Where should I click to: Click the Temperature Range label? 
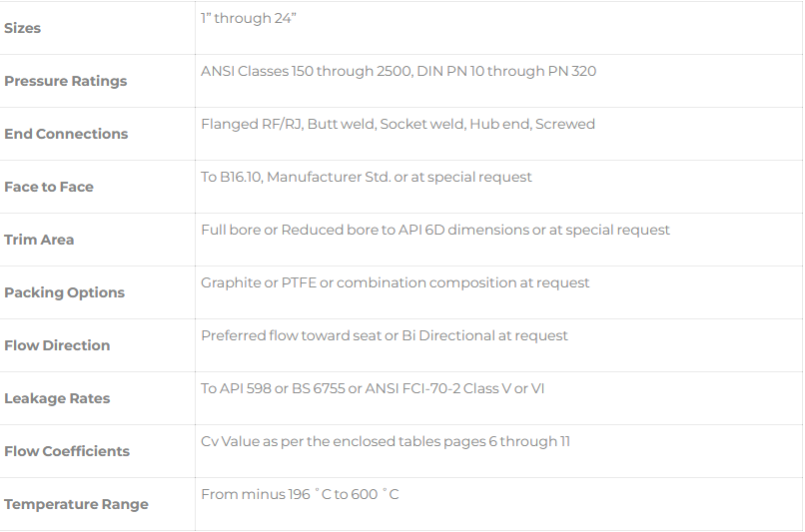click(76, 504)
